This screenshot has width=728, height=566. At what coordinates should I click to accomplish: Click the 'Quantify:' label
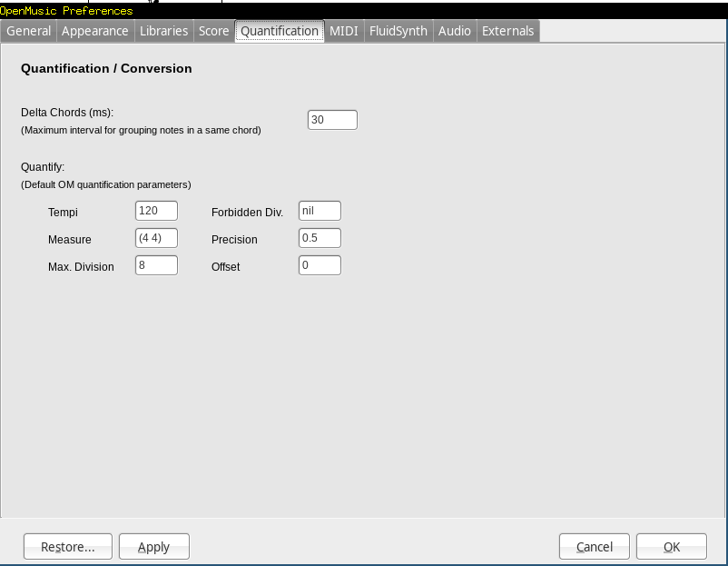coord(43,167)
